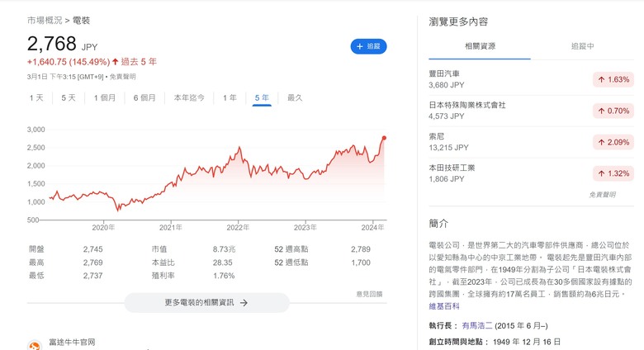
Task: Open the 免責聲明 link under the price
Action: coord(122,77)
